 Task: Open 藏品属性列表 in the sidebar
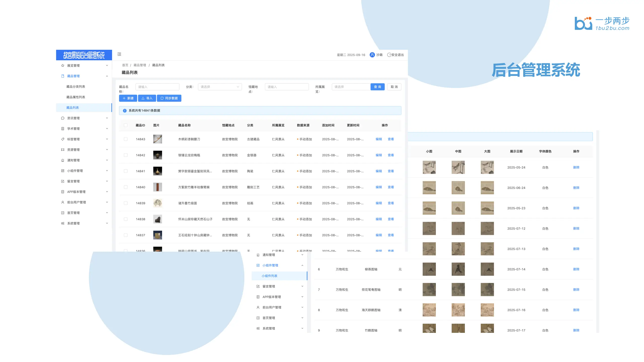point(76,97)
